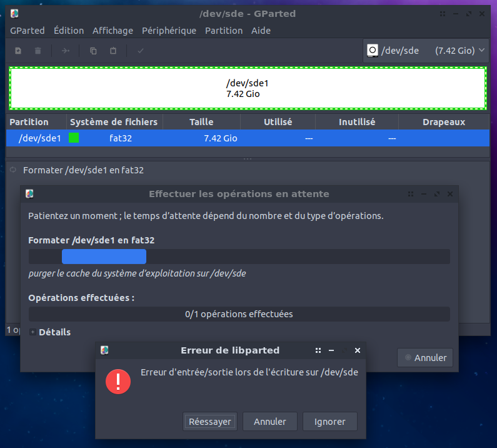Open the Affichage menu
497x448 pixels.
pyautogui.click(x=113, y=31)
